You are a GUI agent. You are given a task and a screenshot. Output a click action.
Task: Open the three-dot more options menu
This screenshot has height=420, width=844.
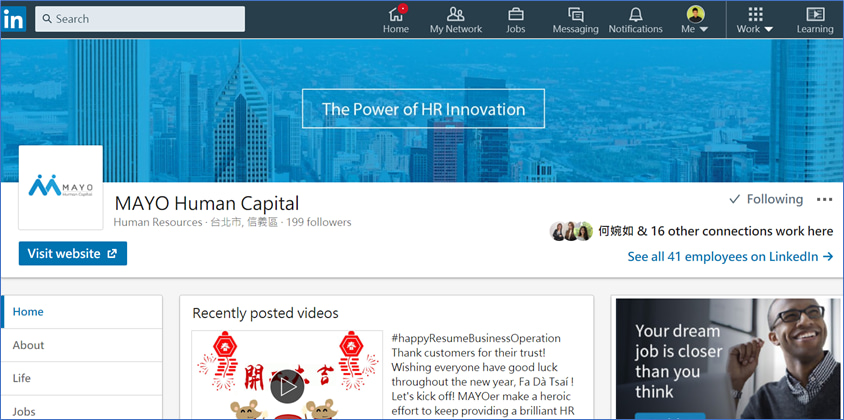click(x=824, y=200)
